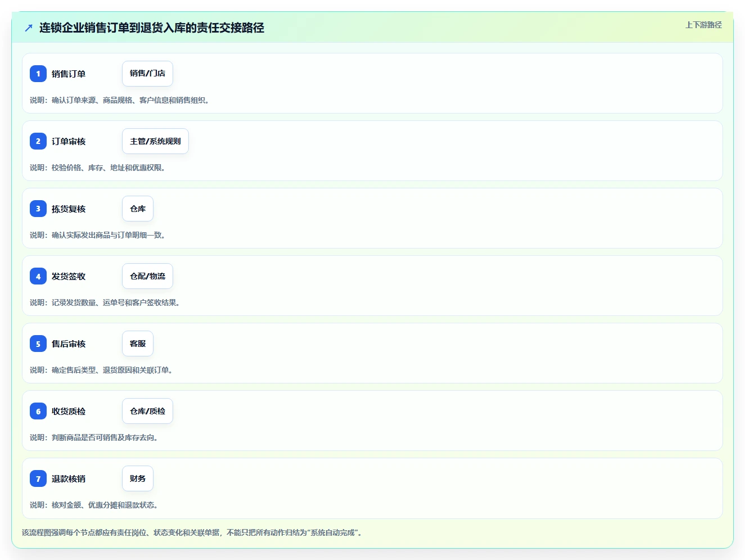Click the 客服 role tag
The image size is (745, 560).
click(x=138, y=344)
